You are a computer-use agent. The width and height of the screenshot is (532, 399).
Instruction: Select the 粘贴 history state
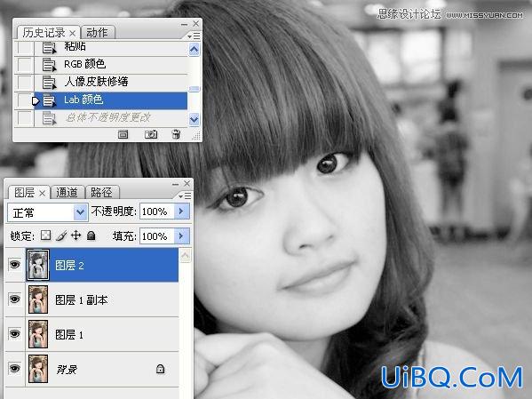click(111, 48)
